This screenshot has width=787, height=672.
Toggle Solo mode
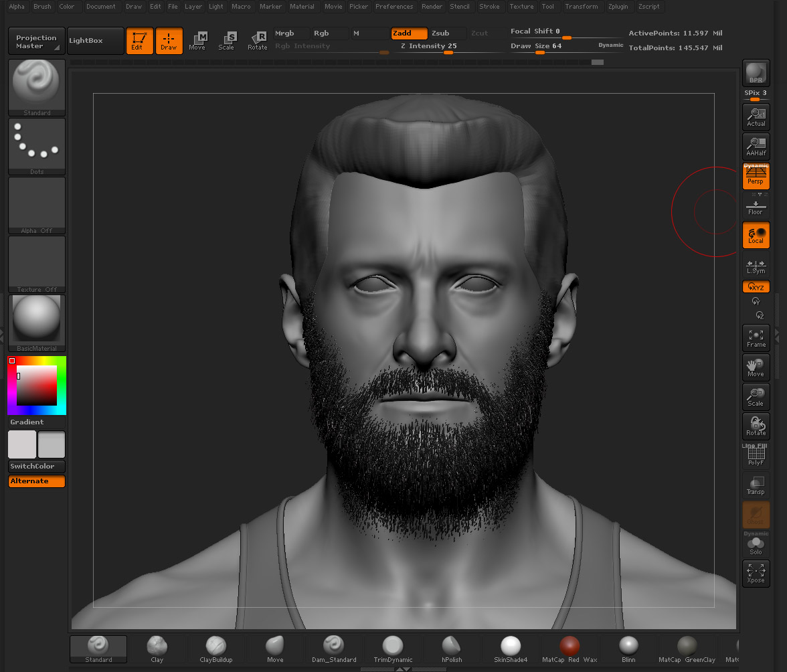(x=756, y=545)
